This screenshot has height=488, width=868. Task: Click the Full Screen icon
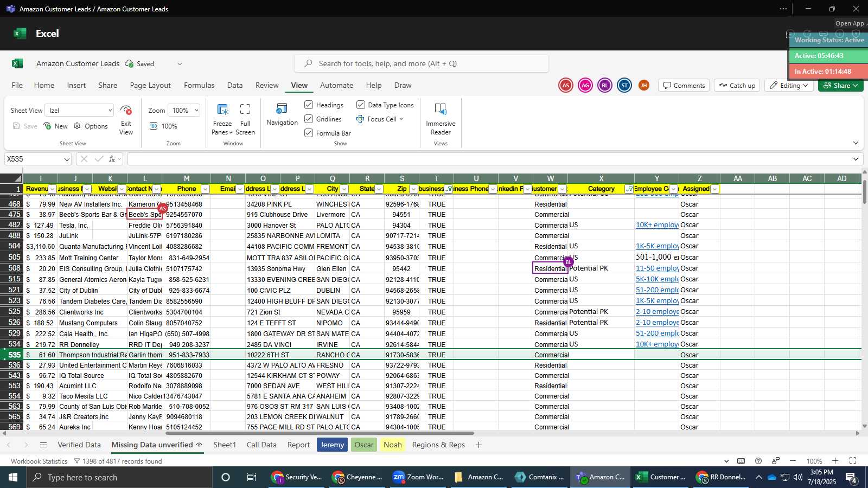tap(245, 109)
